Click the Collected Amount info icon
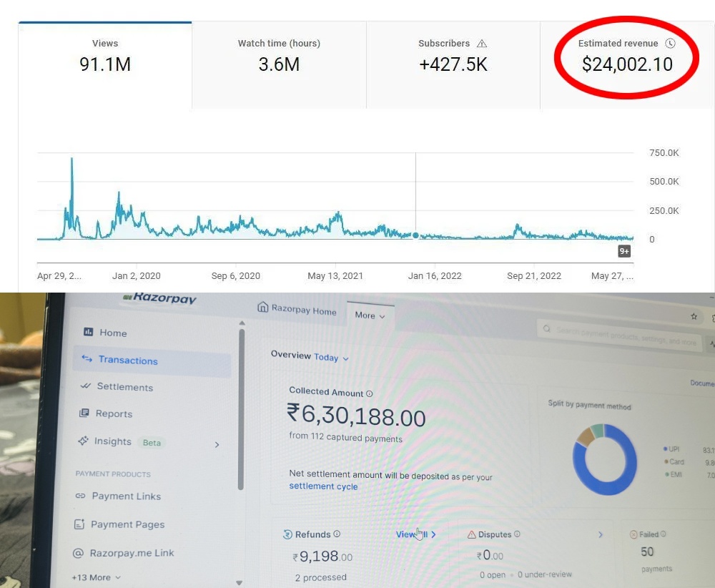 coord(370,393)
